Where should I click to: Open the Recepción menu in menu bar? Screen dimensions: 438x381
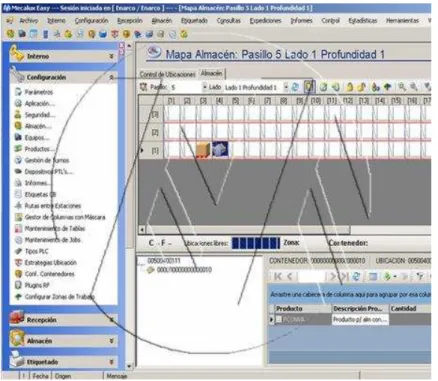coord(129,21)
